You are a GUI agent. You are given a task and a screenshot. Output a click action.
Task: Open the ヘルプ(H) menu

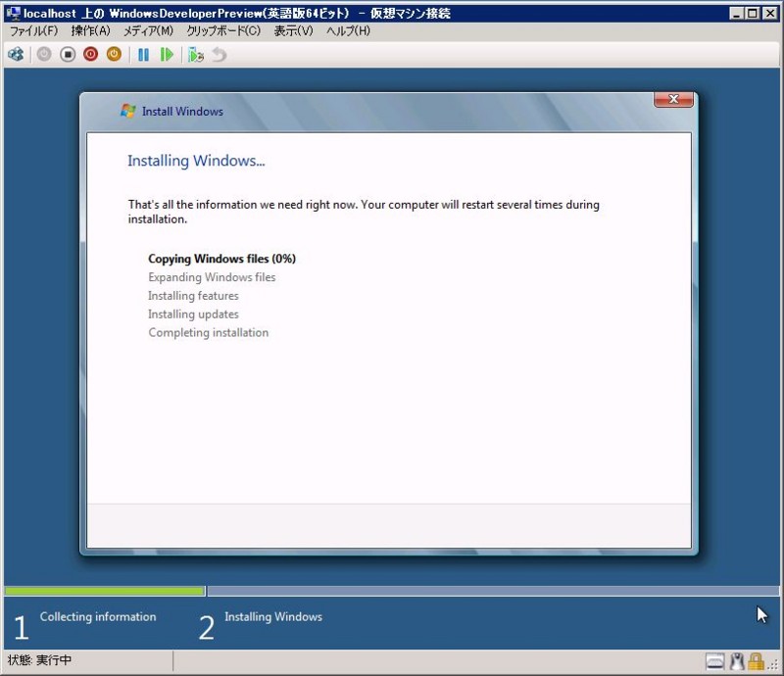pos(349,31)
